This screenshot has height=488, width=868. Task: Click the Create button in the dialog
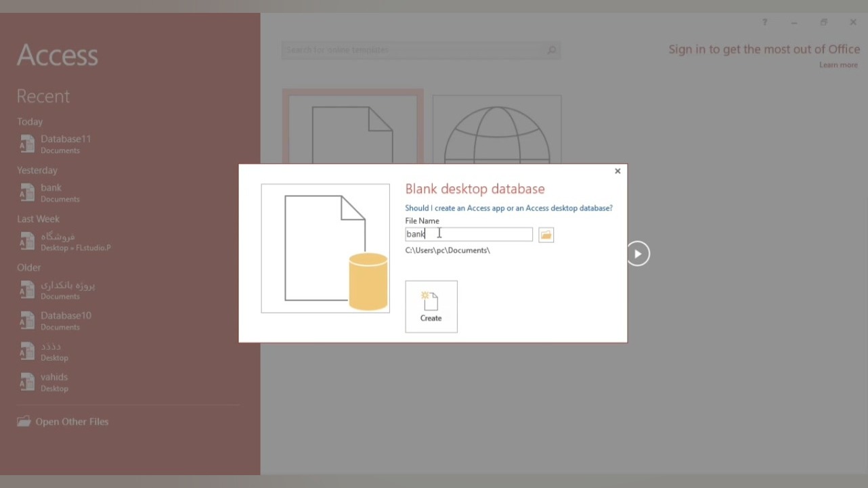[431, 307]
